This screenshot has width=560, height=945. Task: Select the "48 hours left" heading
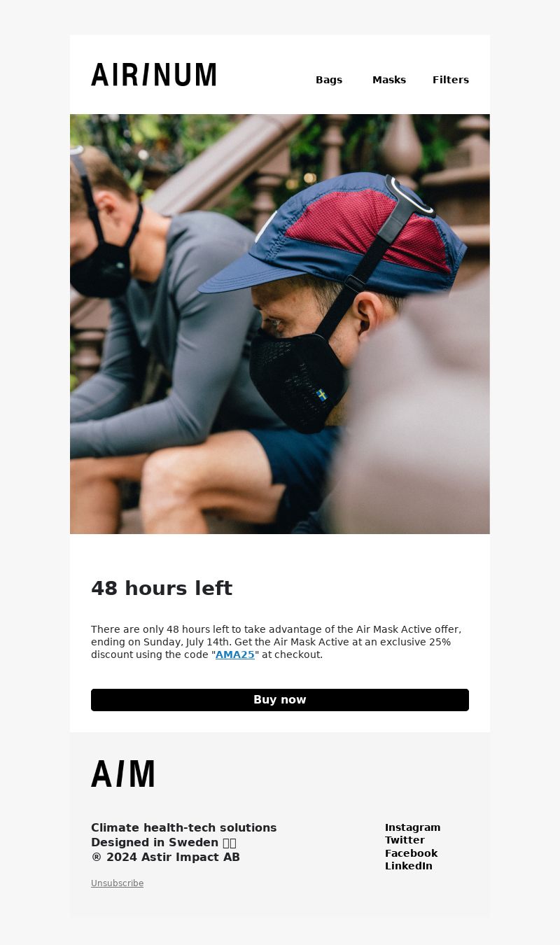click(162, 589)
